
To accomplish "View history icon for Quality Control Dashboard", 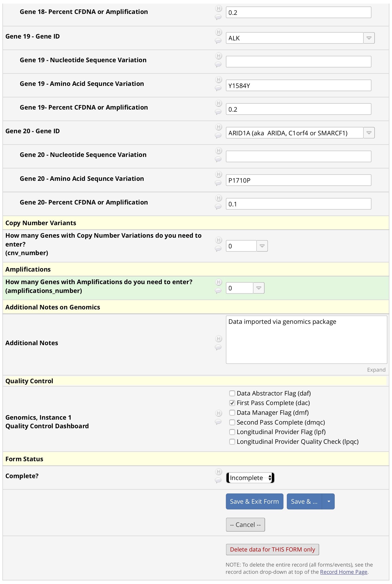I will point(218,413).
